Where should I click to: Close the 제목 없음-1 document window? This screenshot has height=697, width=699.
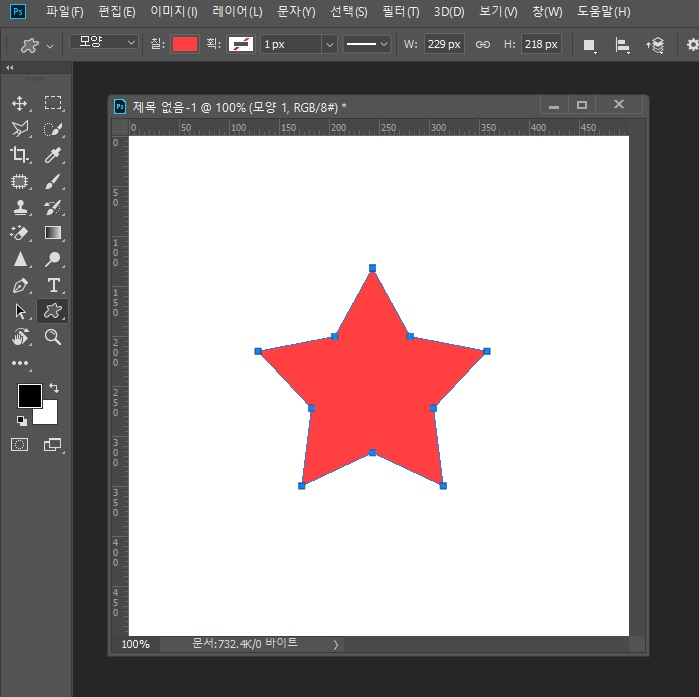619,105
